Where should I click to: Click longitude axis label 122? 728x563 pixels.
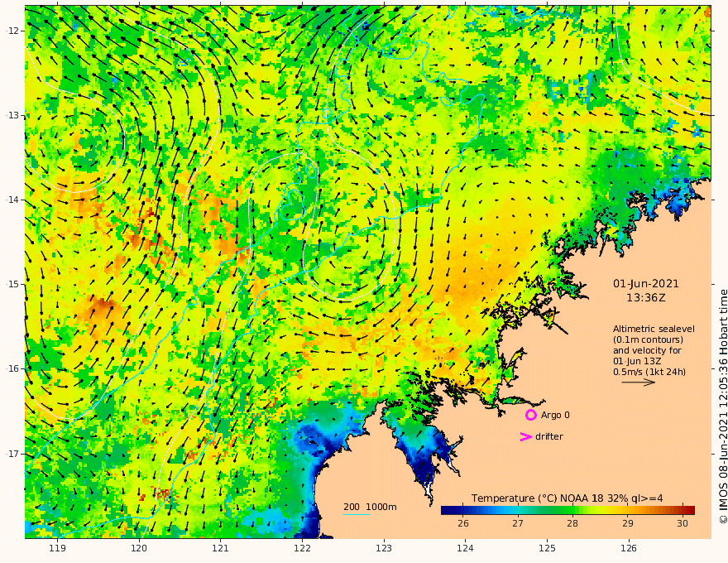tap(302, 548)
